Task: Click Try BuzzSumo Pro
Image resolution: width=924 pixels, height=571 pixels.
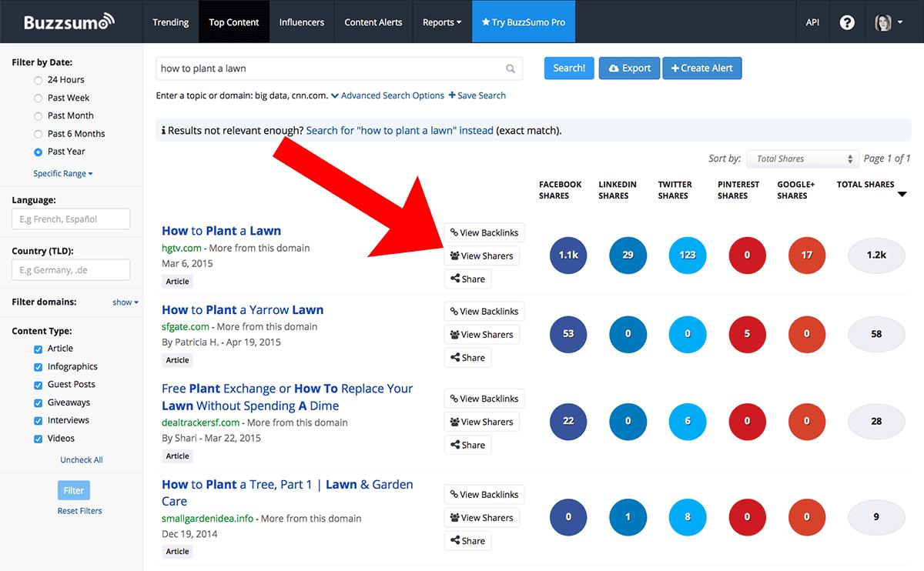Action: [524, 22]
